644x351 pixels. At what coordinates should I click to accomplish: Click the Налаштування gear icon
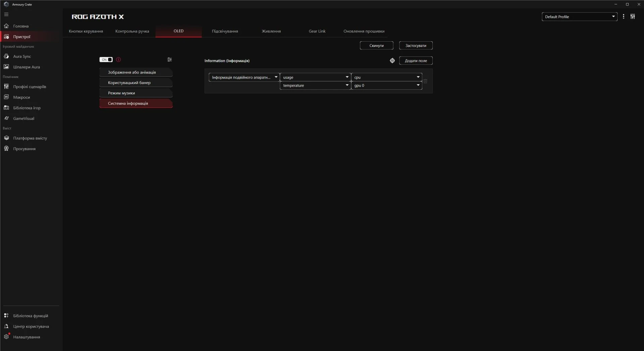pos(6,337)
